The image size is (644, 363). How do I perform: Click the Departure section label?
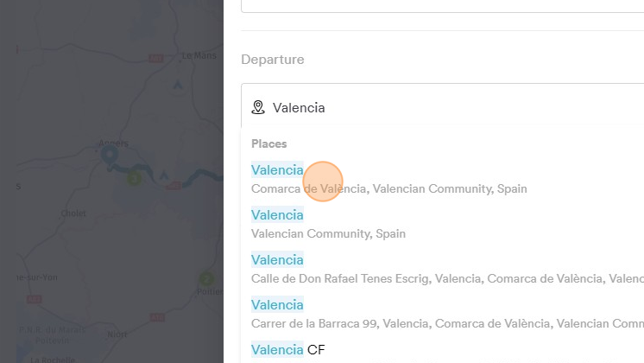pos(272,60)
